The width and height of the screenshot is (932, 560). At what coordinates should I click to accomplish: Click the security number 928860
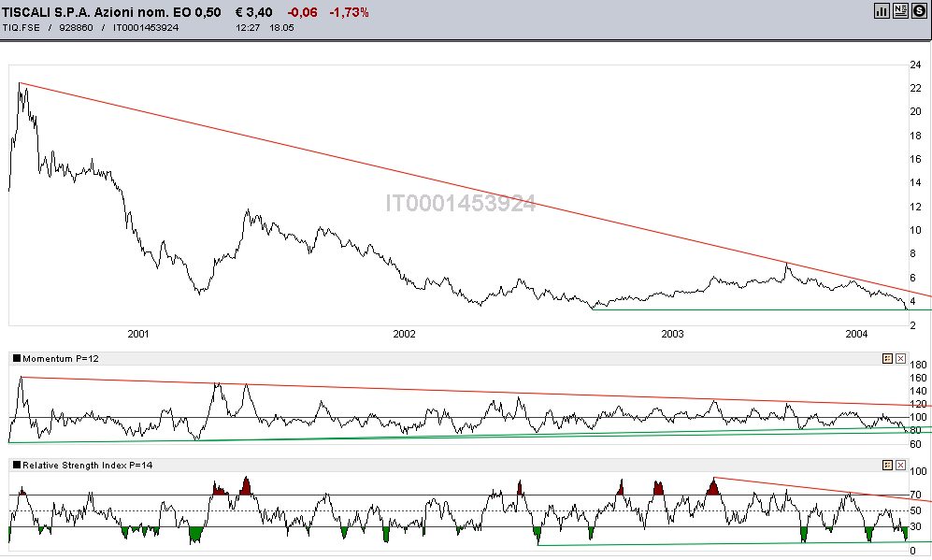pos(76,27)
